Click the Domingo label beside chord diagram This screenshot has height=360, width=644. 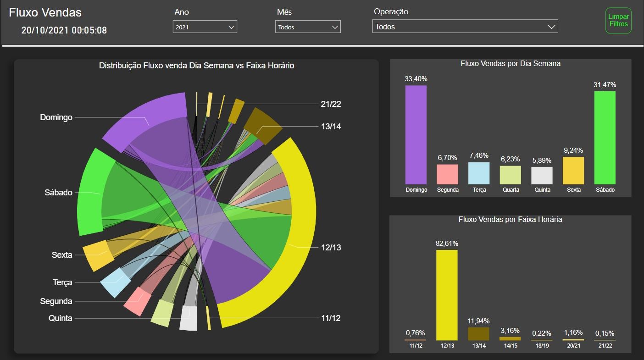point(56,117)
